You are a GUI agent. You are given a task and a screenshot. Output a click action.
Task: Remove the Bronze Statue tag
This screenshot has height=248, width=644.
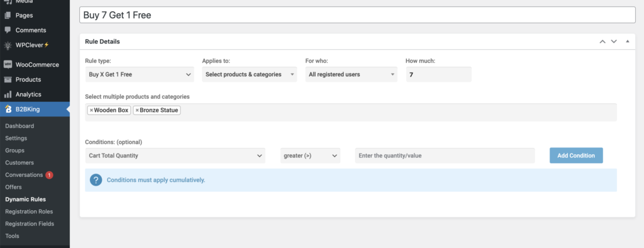click(137, 110)
